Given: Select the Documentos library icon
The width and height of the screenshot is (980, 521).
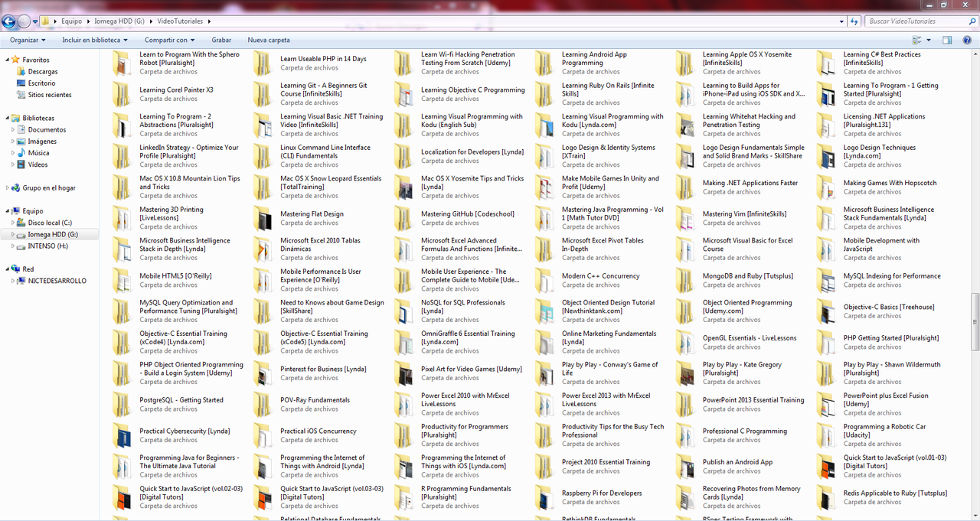Looking at the screenshot, I should click(21, 130).
